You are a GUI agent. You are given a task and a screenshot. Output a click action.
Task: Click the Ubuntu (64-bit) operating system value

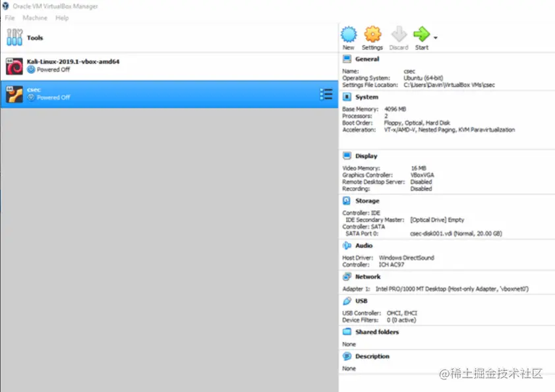coord(423,78)
